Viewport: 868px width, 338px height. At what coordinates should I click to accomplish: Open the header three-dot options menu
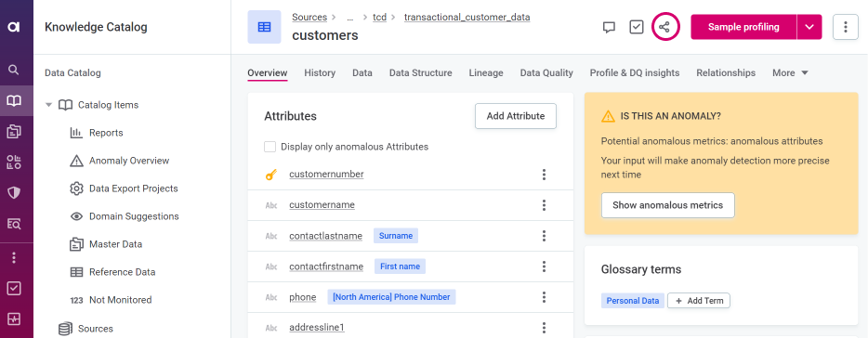tap(846, 27)
